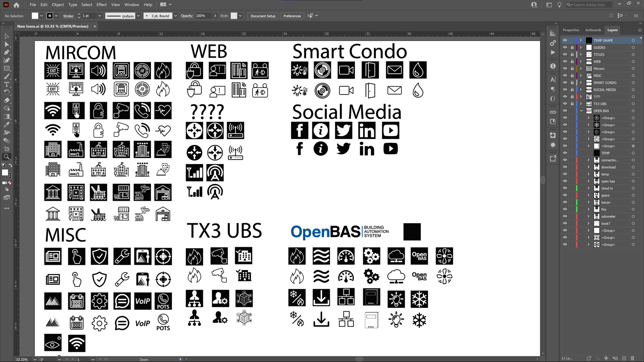Image resolution: width=644 pixels, height=362 pixels.
Task: Unlock the Mircom layer
Action: click(572, 68)
